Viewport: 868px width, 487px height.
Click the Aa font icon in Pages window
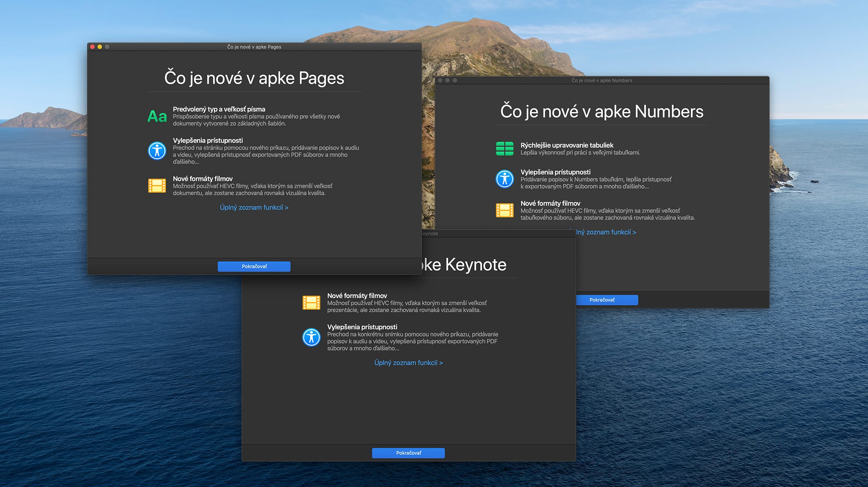pos(157,116)
